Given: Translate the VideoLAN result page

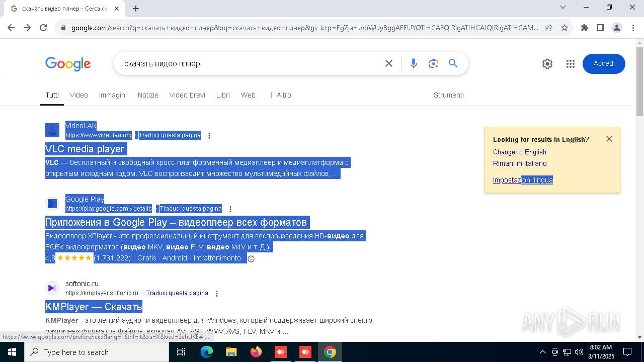Looking at the screenshot, I should (170, 135).
